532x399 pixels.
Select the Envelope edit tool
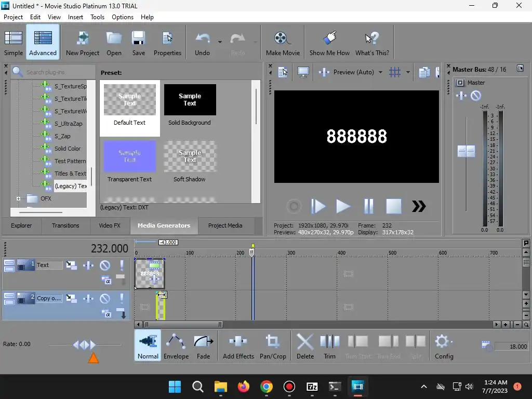(176, 346)
